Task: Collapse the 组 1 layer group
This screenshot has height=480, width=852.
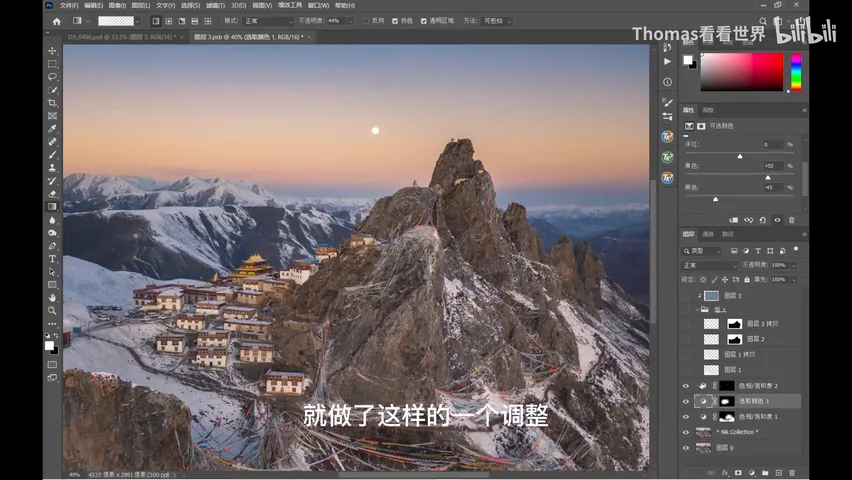Action: click(698, 309)
